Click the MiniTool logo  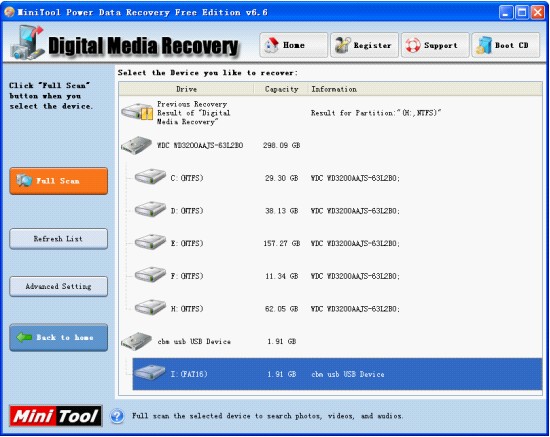(56, 416)
